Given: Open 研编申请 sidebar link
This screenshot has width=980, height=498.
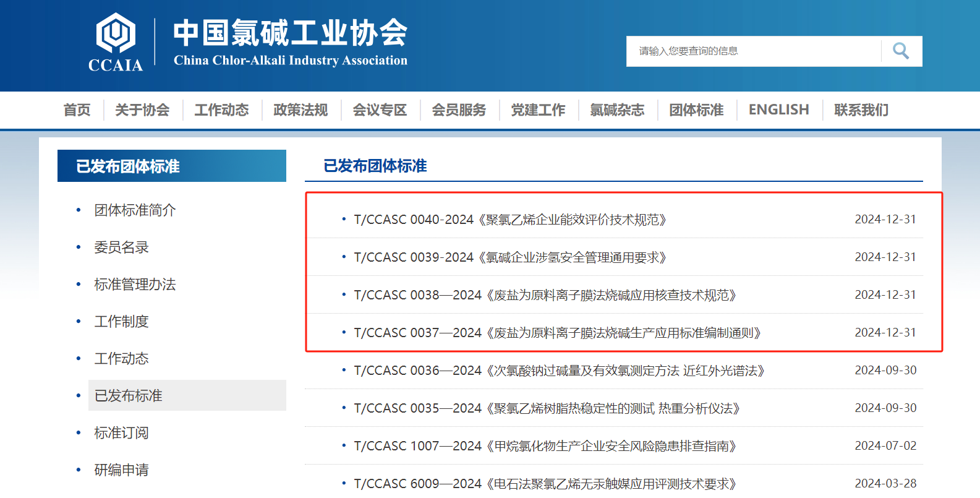Looking at the screenshot, I should (121, 470).
